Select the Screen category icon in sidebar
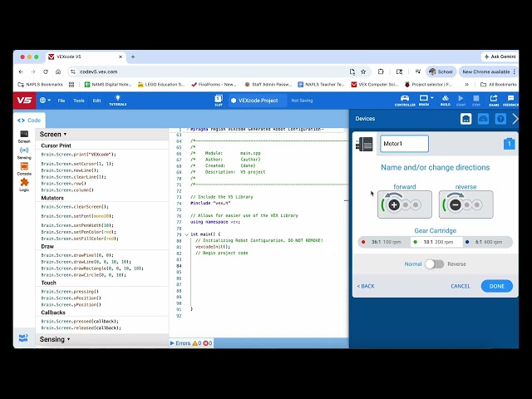This screenshot has width=532, height=399. pyautogui.click(x=24, y=136)
